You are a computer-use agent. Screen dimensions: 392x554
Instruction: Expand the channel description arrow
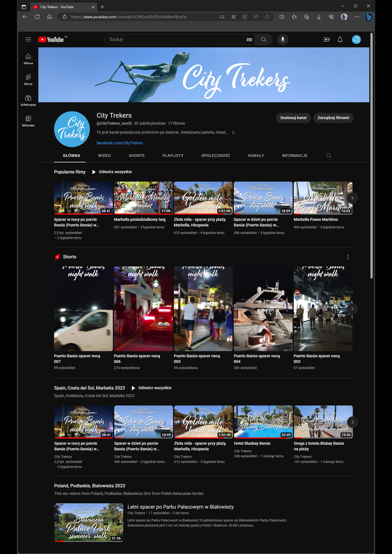tap(233, 132)
